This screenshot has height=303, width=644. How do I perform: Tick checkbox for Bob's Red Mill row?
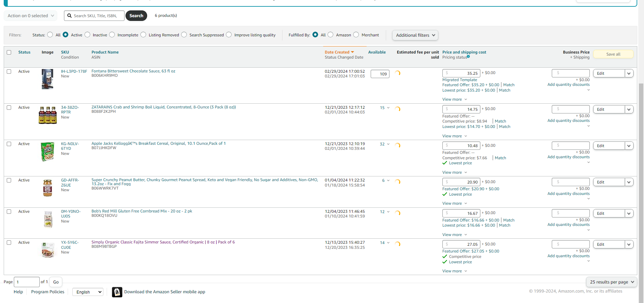[x=9, y=211]
